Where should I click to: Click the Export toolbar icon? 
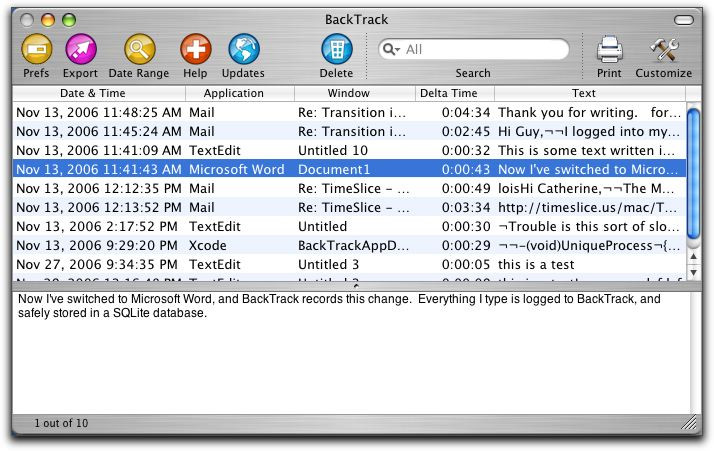tap(81, 49)
